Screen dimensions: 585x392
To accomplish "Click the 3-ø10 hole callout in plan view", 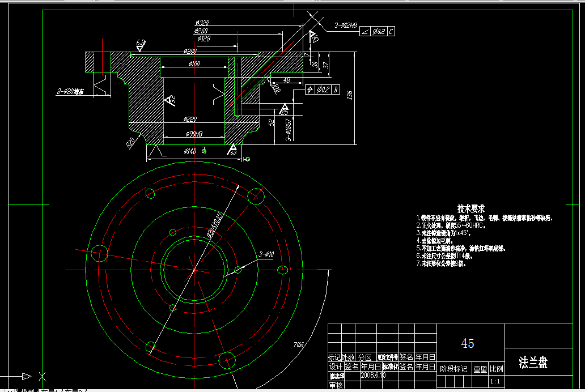I will (x=266, y=254).
